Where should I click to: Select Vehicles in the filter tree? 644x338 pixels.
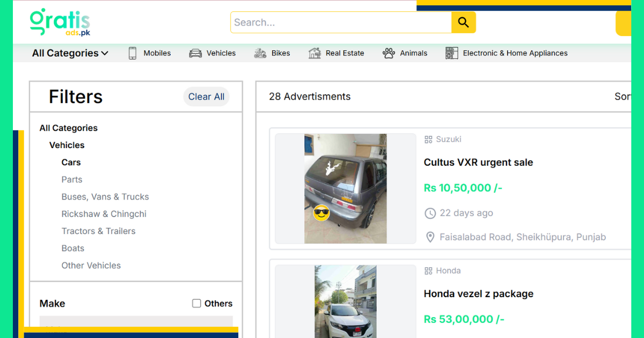[67, 145]
